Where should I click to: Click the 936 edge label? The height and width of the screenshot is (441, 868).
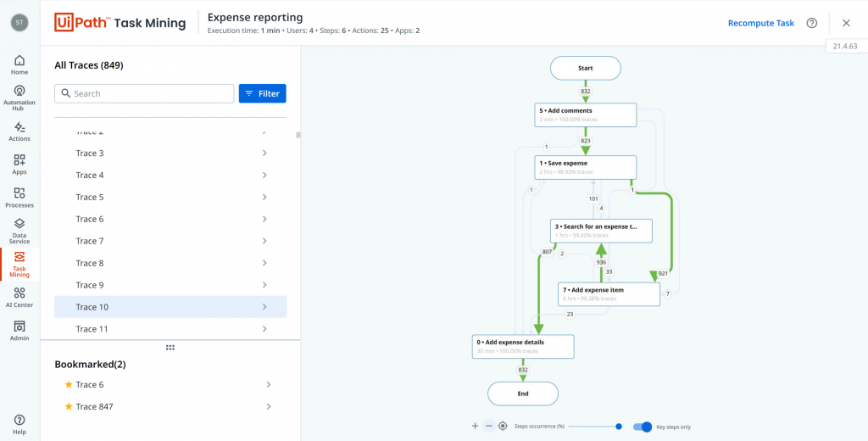click(601, 262)
